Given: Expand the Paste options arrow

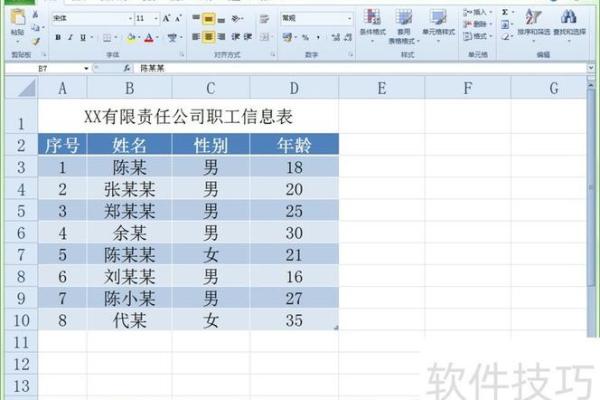Looking at the screenshot, I should coord(17,40).
